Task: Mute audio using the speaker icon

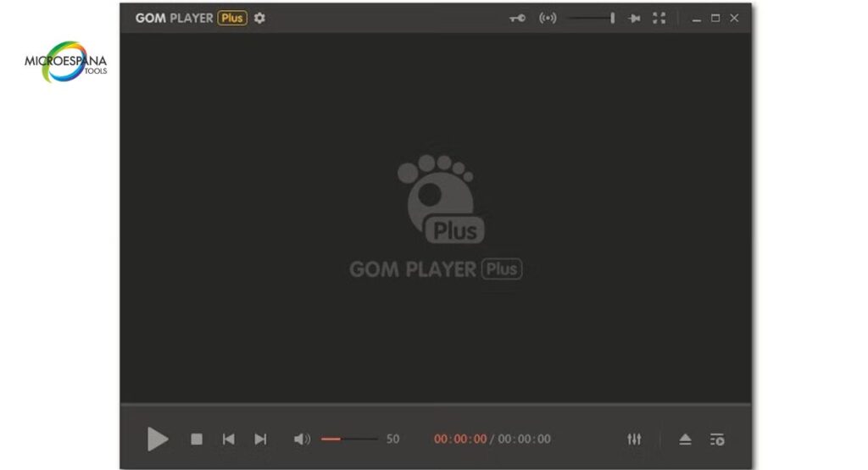Action: [301, 439]
